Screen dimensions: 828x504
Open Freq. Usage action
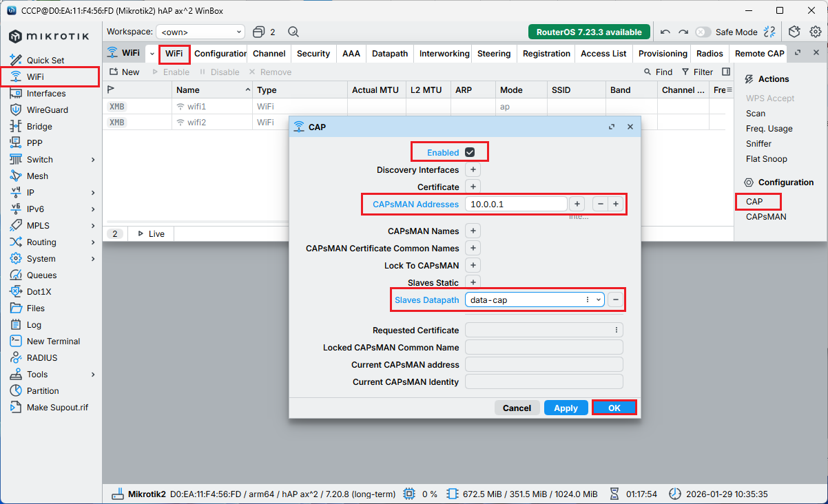[769, 129]
